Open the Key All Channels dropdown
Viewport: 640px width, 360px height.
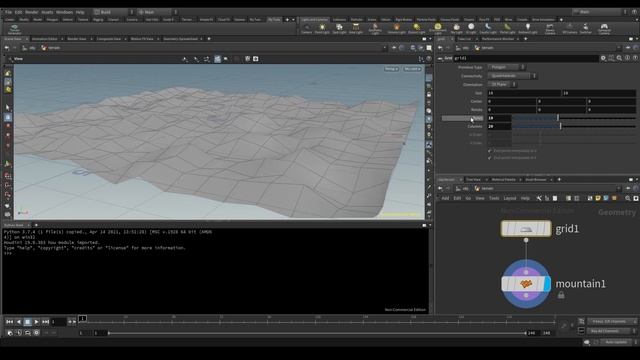coord(611,331)
